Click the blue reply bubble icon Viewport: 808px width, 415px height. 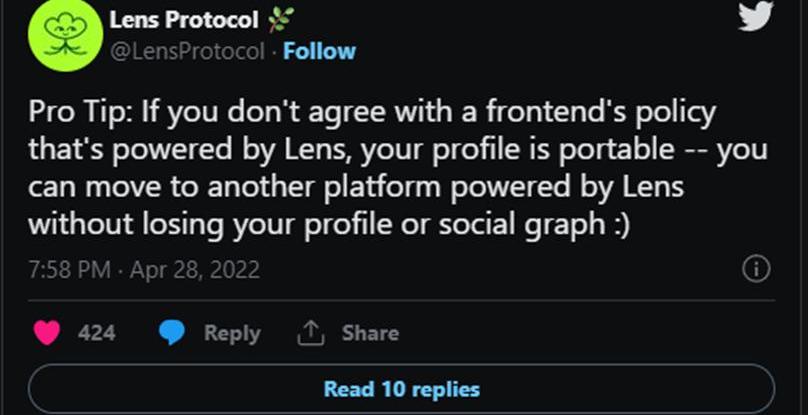(x=172, y=333)
